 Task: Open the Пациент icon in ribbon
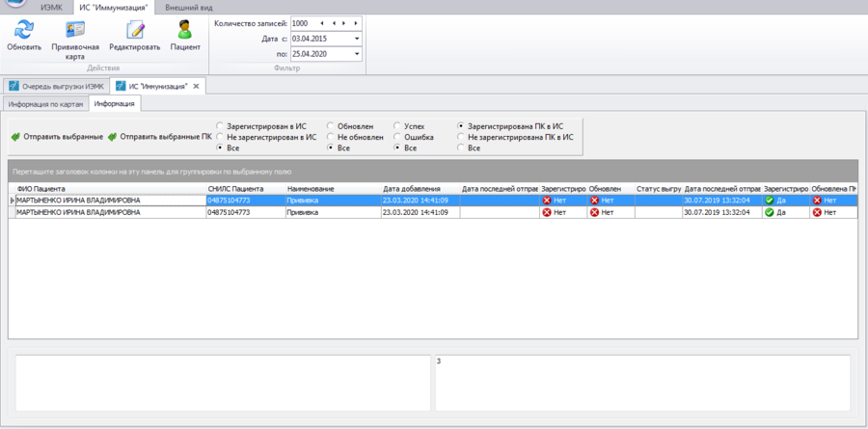[185, 30]
